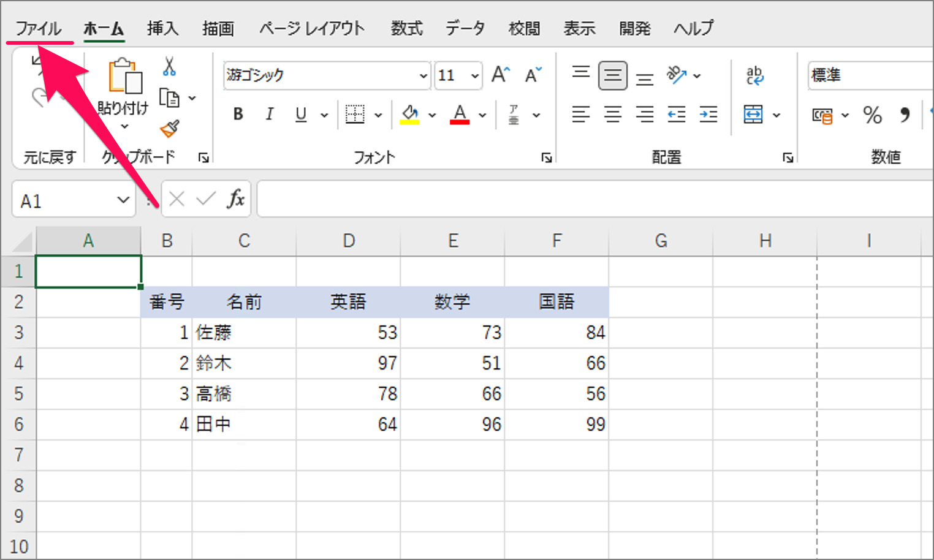Click the Insert Function (fx) button
Viewport: 934px width, 560px height.
click(235, 199)
